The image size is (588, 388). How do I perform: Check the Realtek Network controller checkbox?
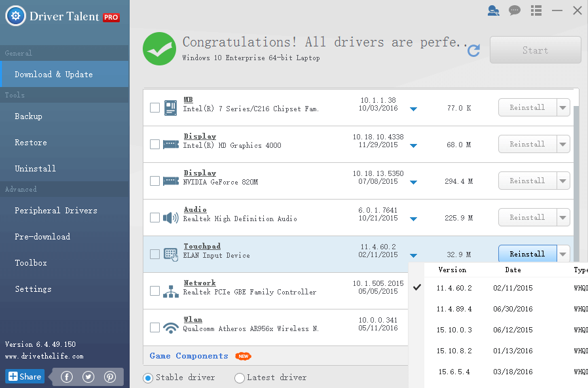[x=155, y=291]
